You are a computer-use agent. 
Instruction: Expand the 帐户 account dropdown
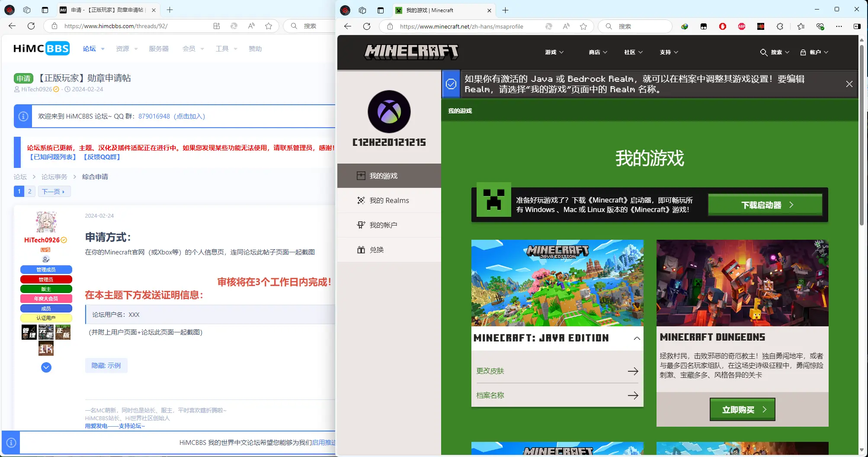[817, 52]
